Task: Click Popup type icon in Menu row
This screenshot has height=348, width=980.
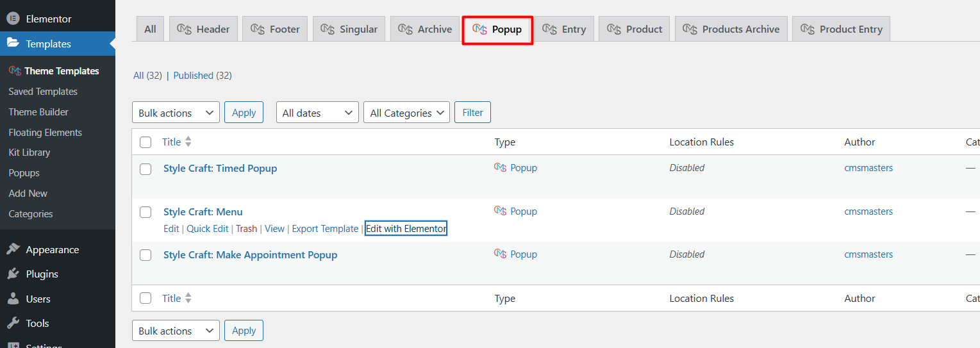Action: point(501,211)
